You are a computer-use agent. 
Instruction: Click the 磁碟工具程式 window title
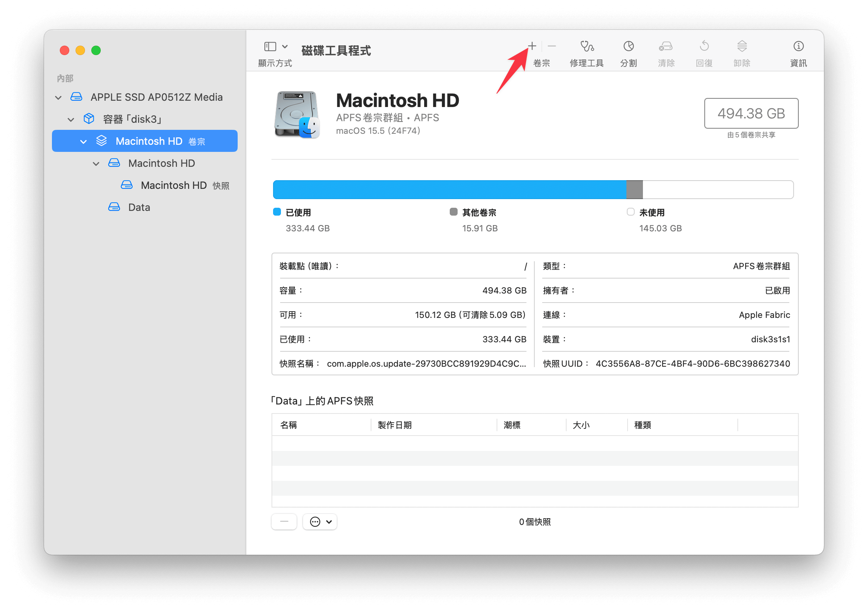pos(336,50)
